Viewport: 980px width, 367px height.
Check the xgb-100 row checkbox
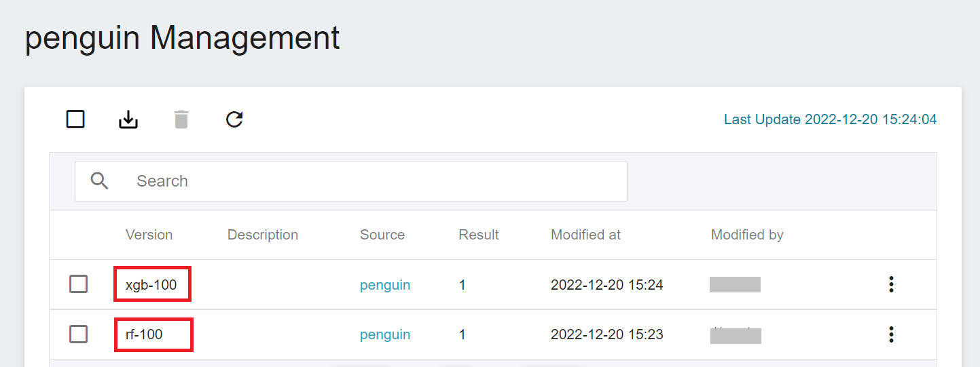(79, 284)
